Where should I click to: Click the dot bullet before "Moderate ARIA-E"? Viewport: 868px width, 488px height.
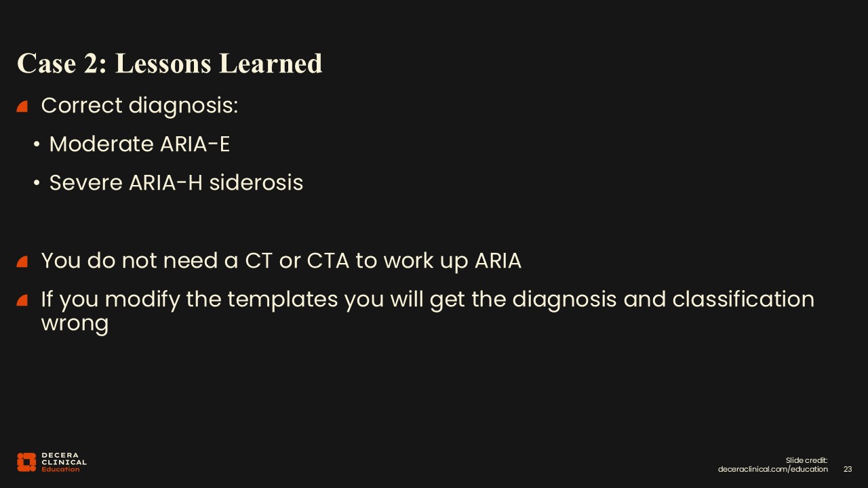pyautogui.click(x=37, y=145)
